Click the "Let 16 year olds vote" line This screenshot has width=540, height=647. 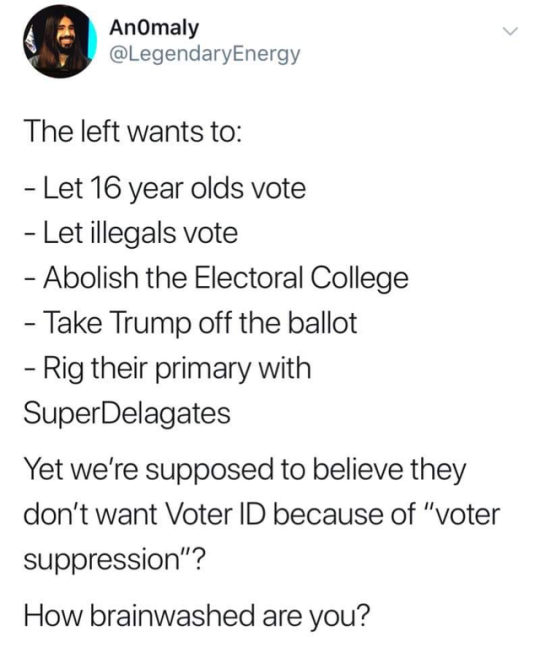(x=165, y=189)
